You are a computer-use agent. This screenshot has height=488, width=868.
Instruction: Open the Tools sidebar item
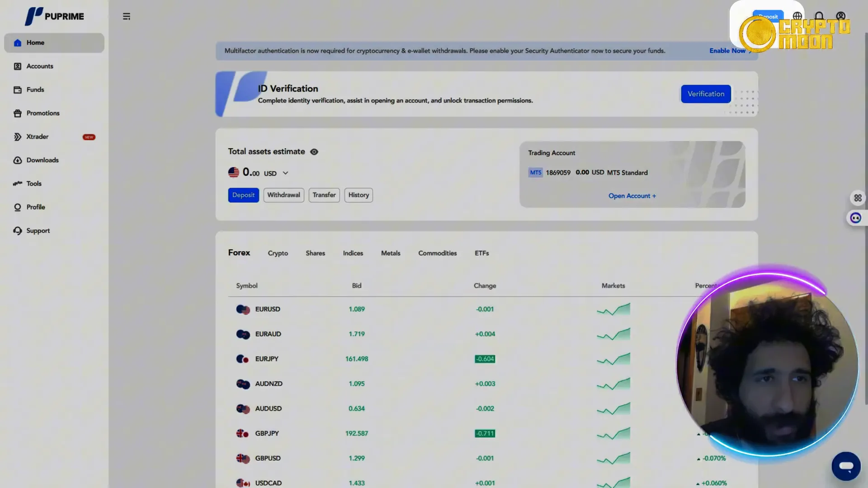pos(54,183)
